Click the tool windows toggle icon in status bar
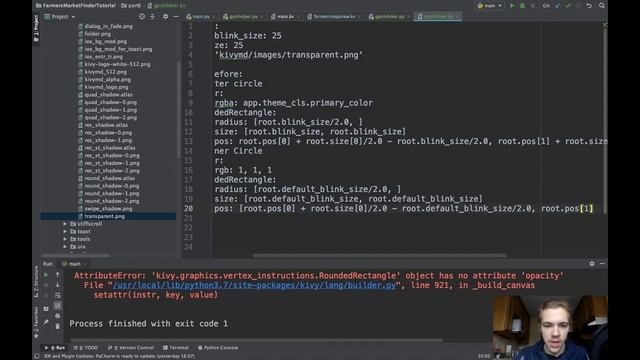Image resolution: width=640 pixels, height=360 pixels. [37, 356]
